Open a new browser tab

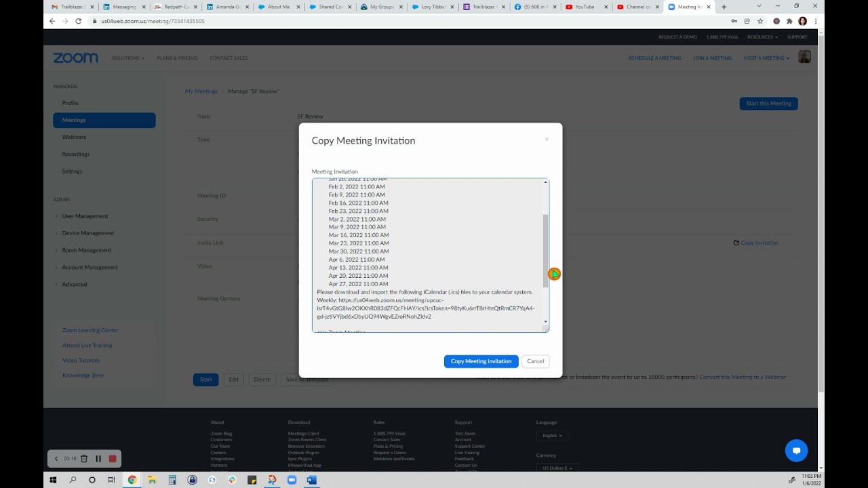click(724, 7)
